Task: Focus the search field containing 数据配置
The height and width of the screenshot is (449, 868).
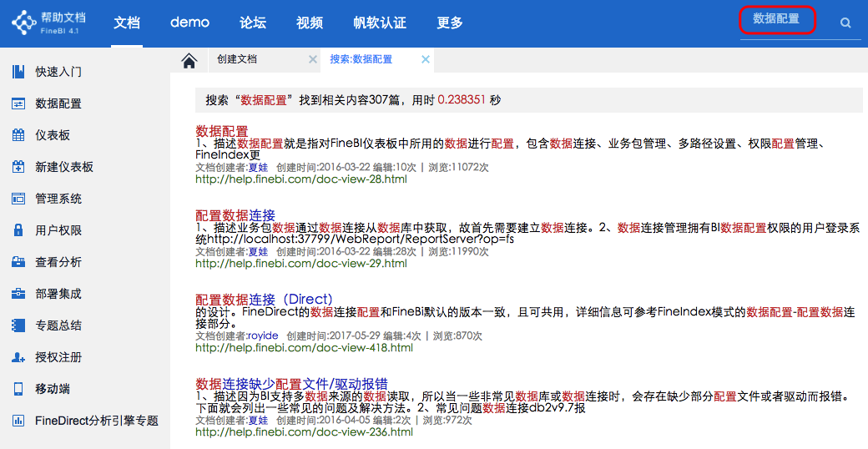Action: [777, 19]
